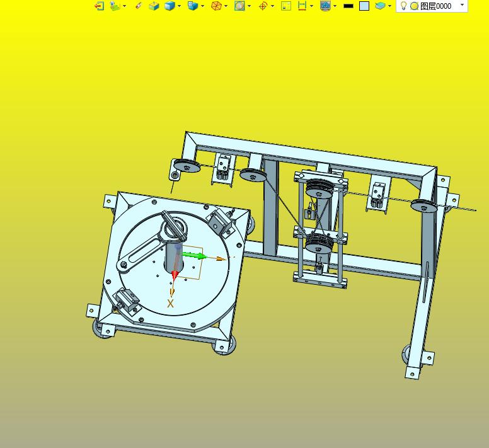
Task: Open dropdown beside green-framed circle icon
Action: [x=249, y=6]
